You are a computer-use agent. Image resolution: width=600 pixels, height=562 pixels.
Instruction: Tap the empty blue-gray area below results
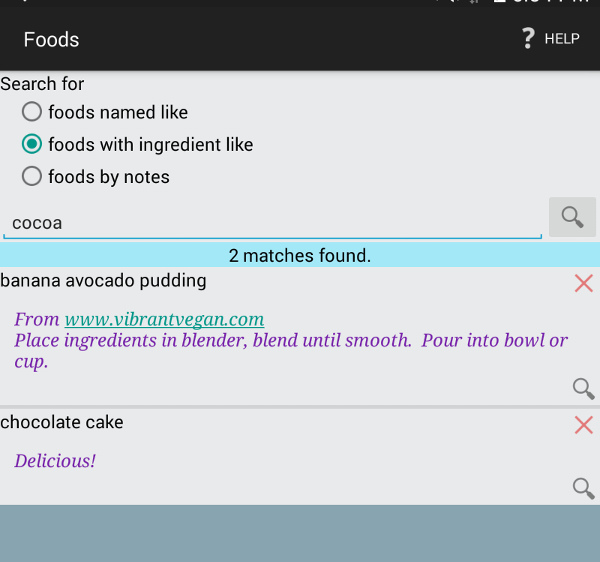pyautogui.click(x=300, y=533)
